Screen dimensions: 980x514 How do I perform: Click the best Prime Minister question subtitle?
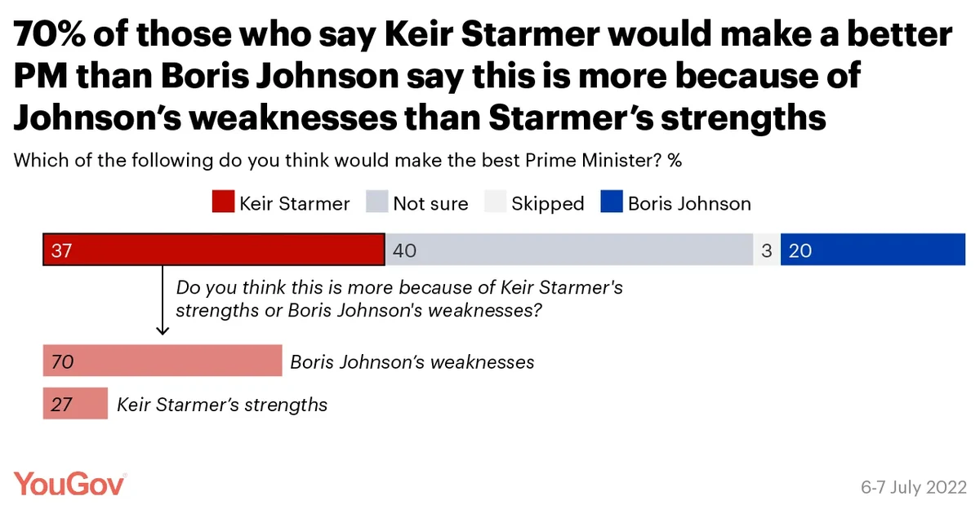click(x=347, y=160)
